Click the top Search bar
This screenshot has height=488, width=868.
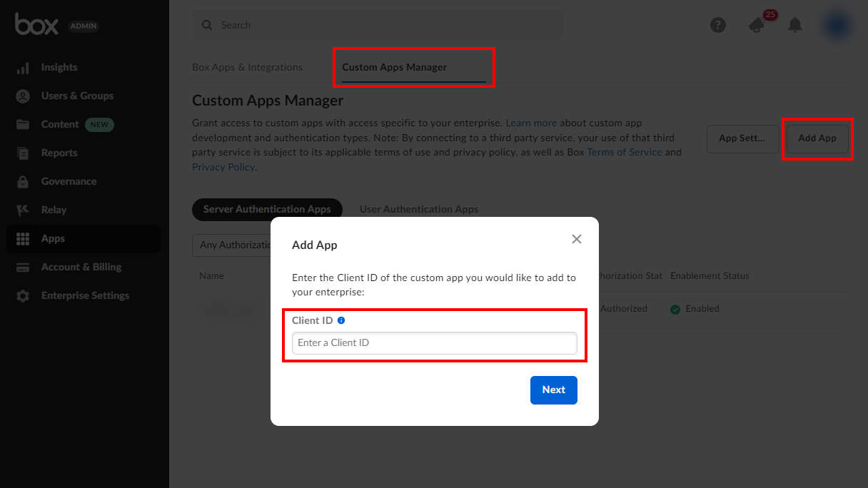(x=377, y=25)
